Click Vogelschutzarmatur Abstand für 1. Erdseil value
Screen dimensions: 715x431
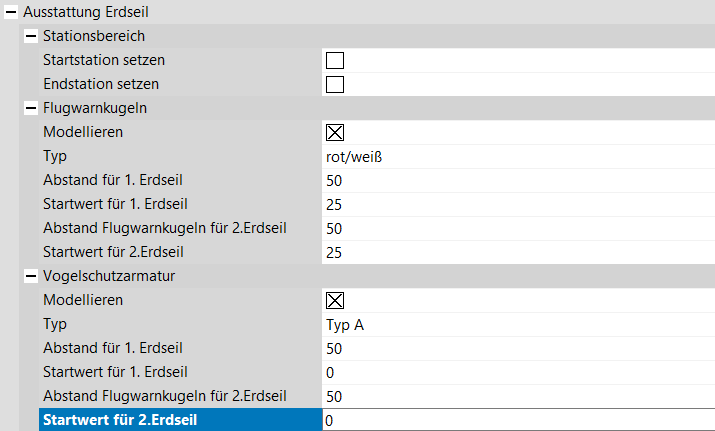[x=516, y=348]
